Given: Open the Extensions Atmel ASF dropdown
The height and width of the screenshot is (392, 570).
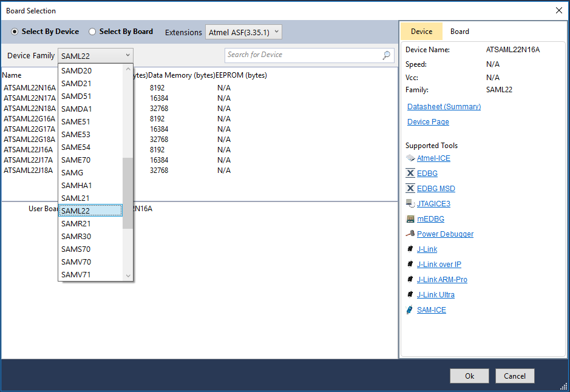Looking at the screenshot, I should [244, 32].
